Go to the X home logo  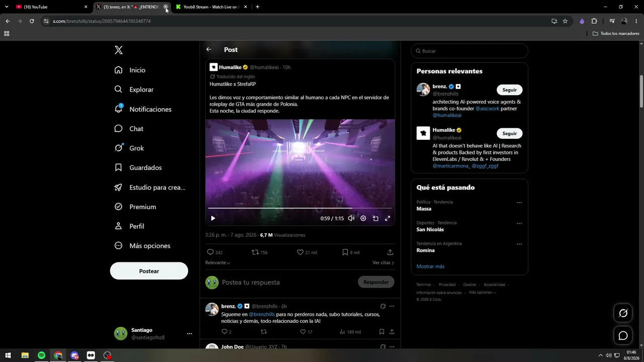119,50
